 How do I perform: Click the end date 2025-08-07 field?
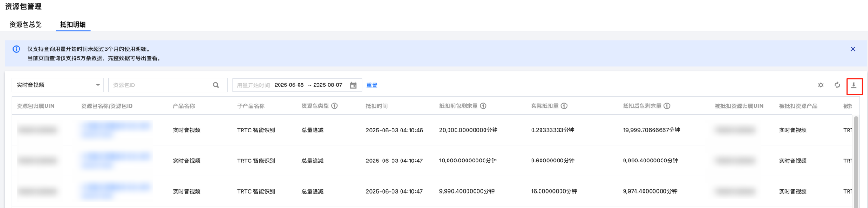(327, 85)
